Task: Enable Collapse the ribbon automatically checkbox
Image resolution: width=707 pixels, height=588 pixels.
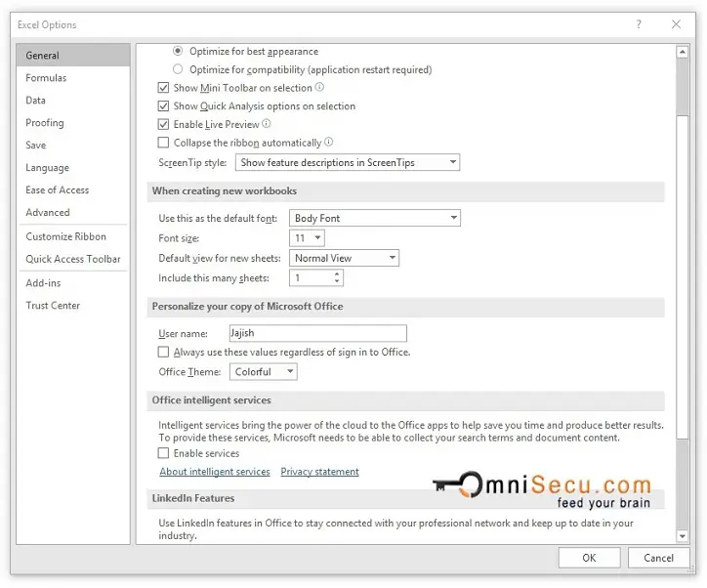Action: [x=164, y=143]
